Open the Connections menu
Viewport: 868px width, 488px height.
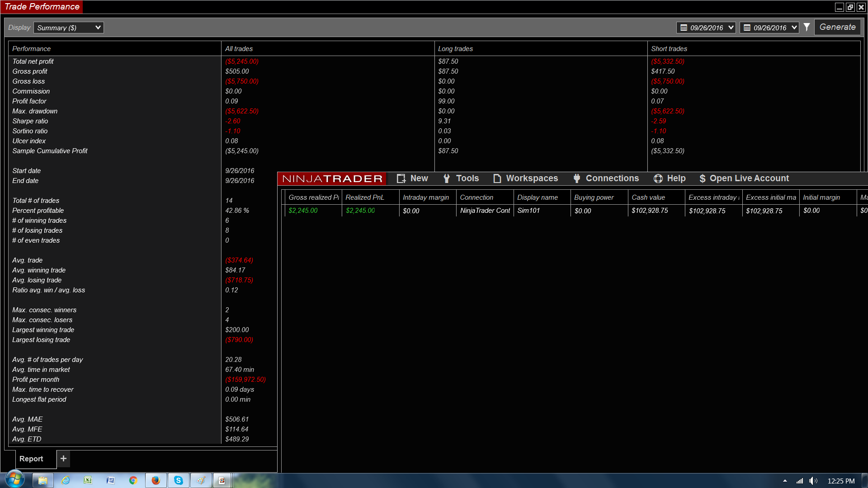(606, 178)
